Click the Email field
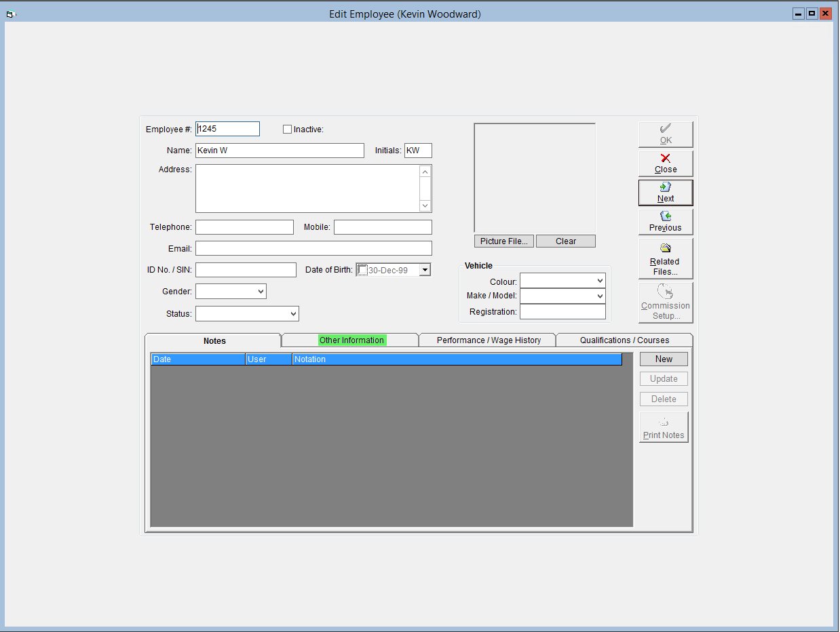The image size is (840, 632). (313, 248)
